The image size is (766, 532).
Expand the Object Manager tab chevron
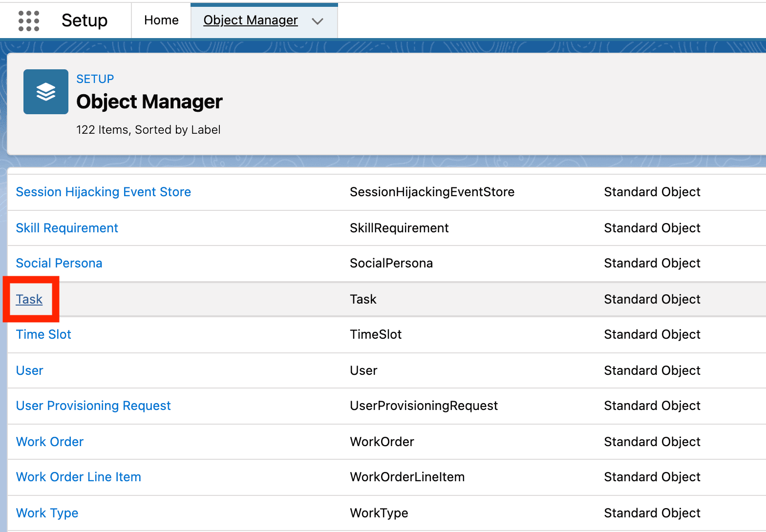click(x=318, y=21)
